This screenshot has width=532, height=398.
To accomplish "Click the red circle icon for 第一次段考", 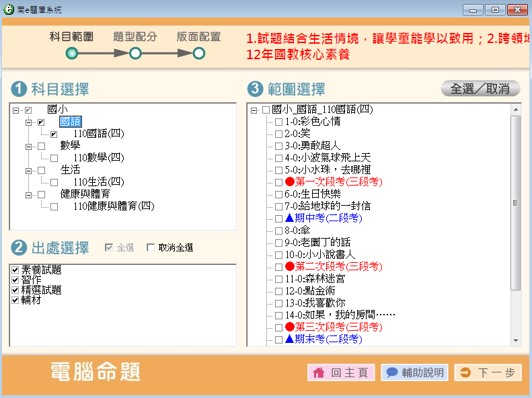I will point(289,182).
